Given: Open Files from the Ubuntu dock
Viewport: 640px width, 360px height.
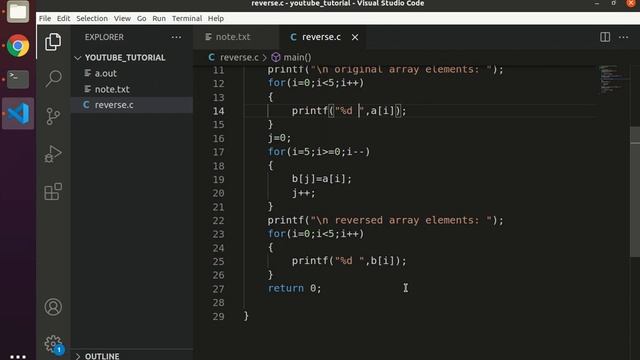Looking at the screenshot, I should coord(18,11).
